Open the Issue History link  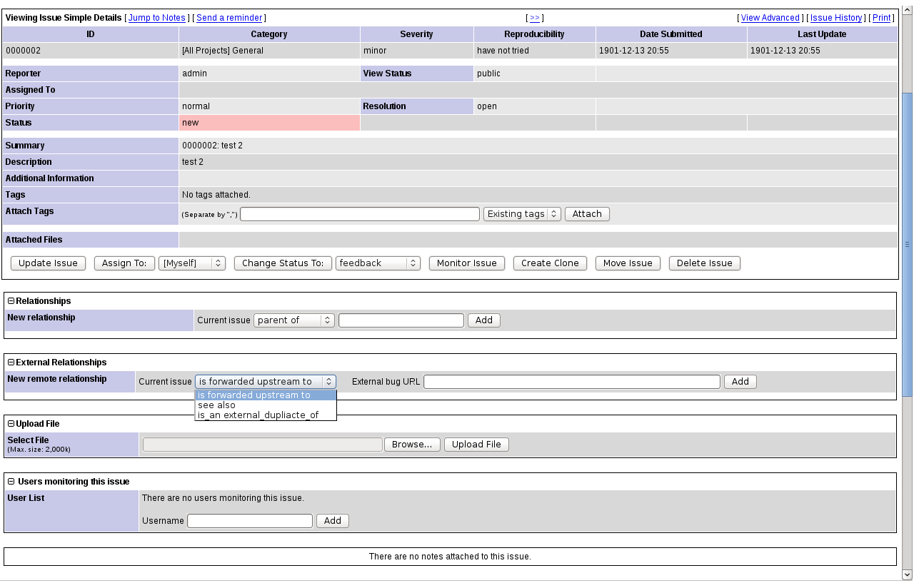click(836, 18)
